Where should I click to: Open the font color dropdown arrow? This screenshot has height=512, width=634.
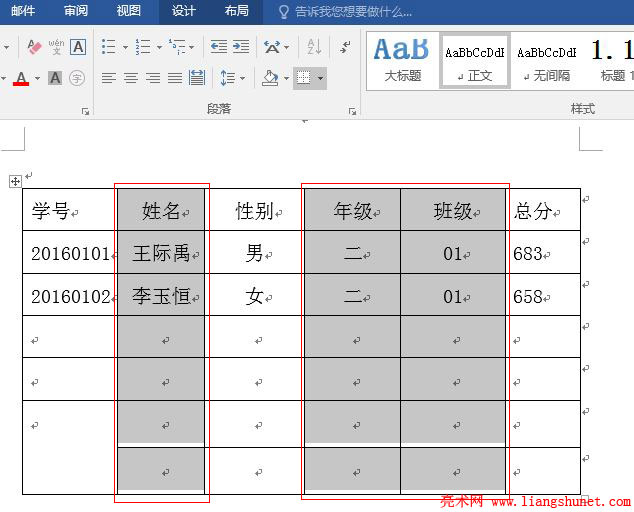coord(38,78)
